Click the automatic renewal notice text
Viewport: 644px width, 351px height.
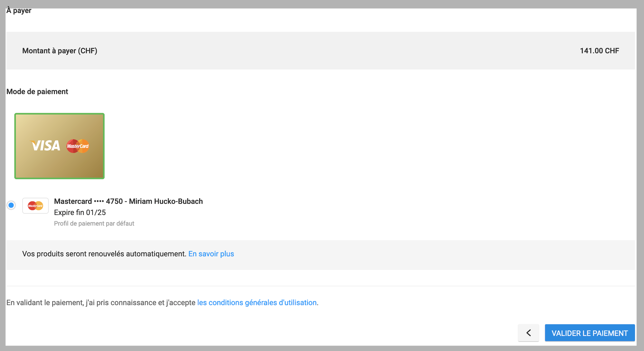tap(104, 254)
